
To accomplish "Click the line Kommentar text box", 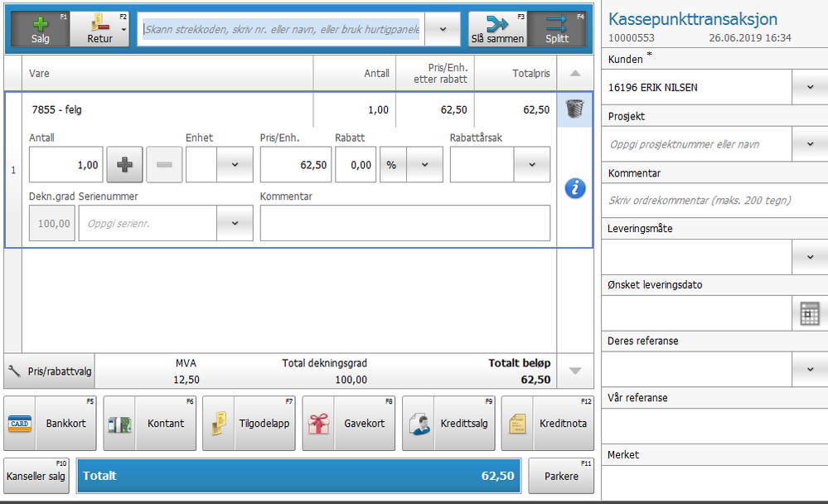I will [x=405, y=224].
